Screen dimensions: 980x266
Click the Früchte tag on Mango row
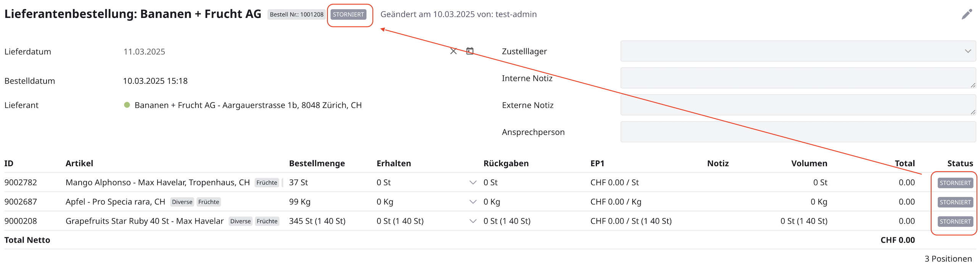click(x=267, y=183)
